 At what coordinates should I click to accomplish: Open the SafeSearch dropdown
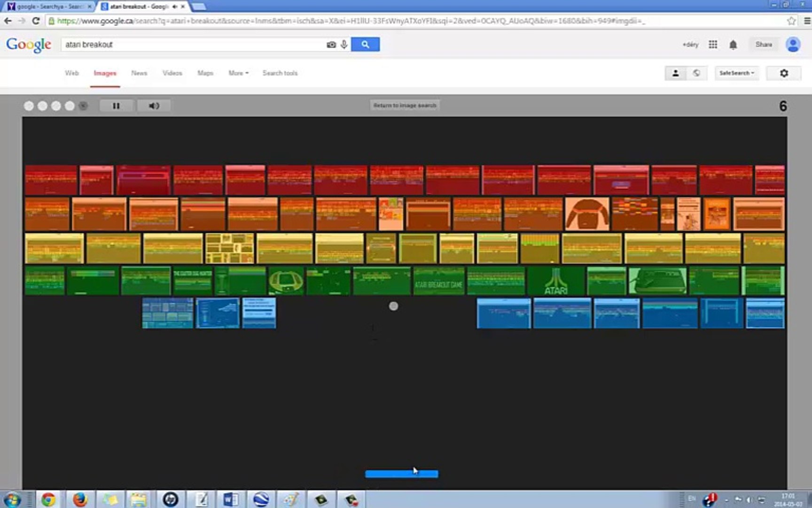click(x=736, y=73)
